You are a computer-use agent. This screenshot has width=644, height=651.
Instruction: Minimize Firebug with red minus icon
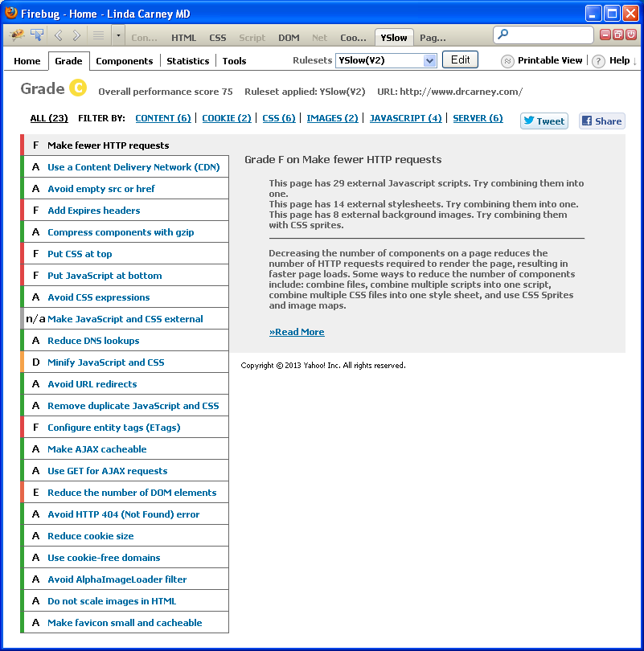click(x=605, y=35)
